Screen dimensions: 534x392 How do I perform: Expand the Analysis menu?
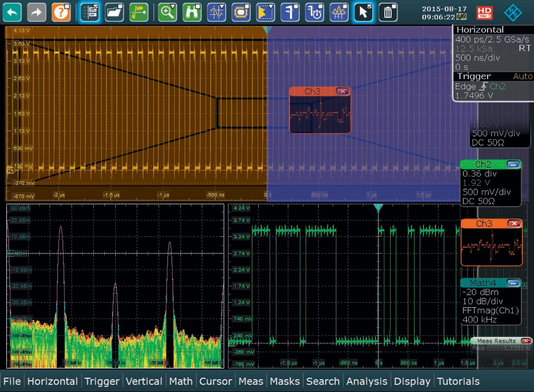tap(367, 381)
